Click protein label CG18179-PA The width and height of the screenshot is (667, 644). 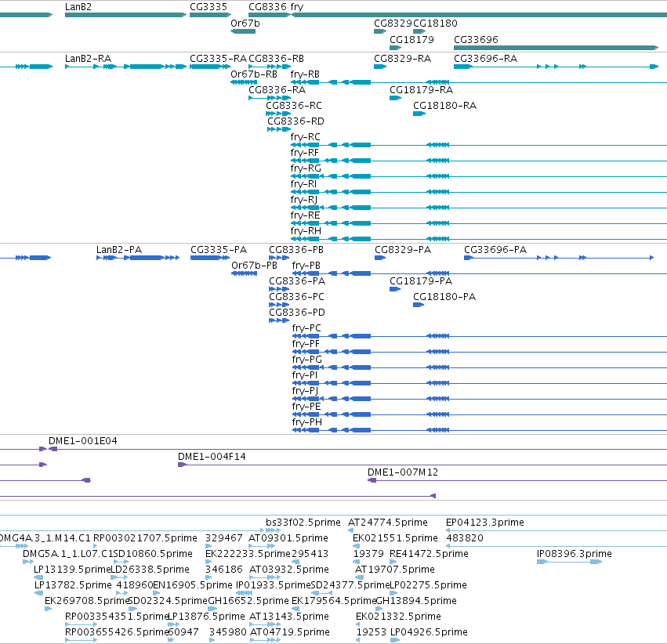[421, 281]
